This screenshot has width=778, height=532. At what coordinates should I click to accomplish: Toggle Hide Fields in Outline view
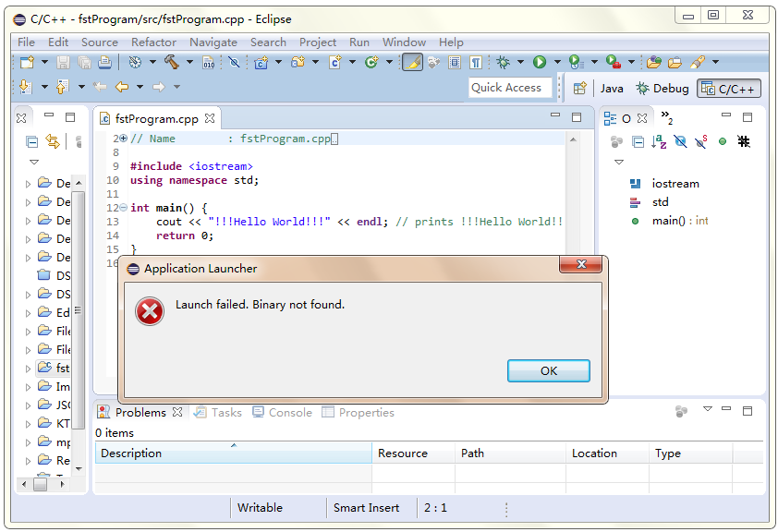680,142
